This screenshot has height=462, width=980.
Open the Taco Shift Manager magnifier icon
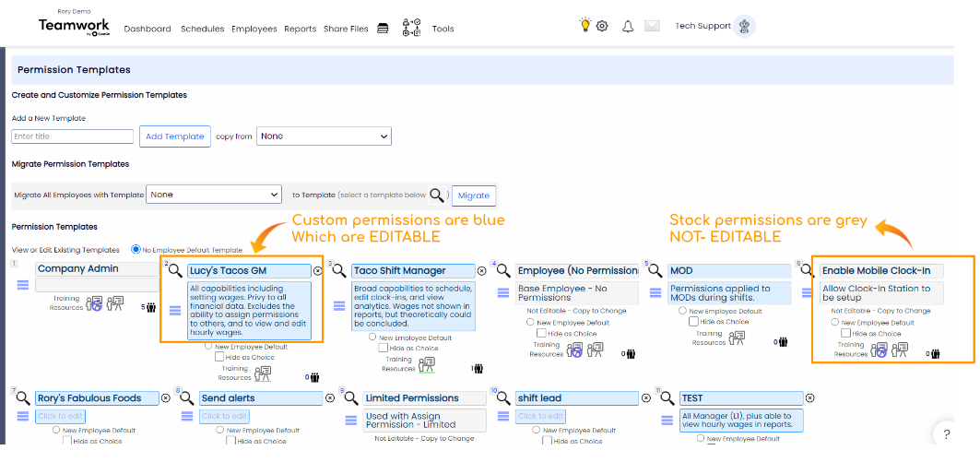pyautogui.click(x=339, y=271)
